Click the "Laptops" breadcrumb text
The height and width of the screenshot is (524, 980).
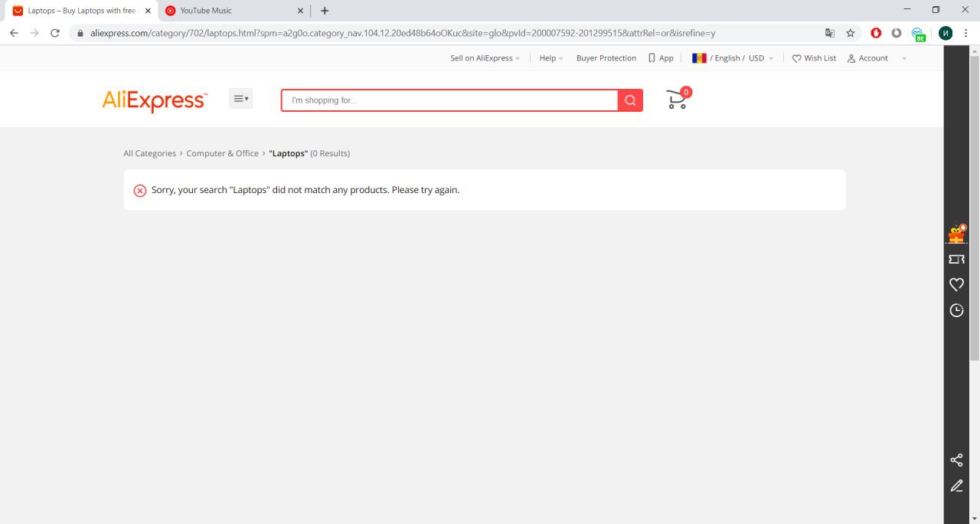[x=289, y=153]
